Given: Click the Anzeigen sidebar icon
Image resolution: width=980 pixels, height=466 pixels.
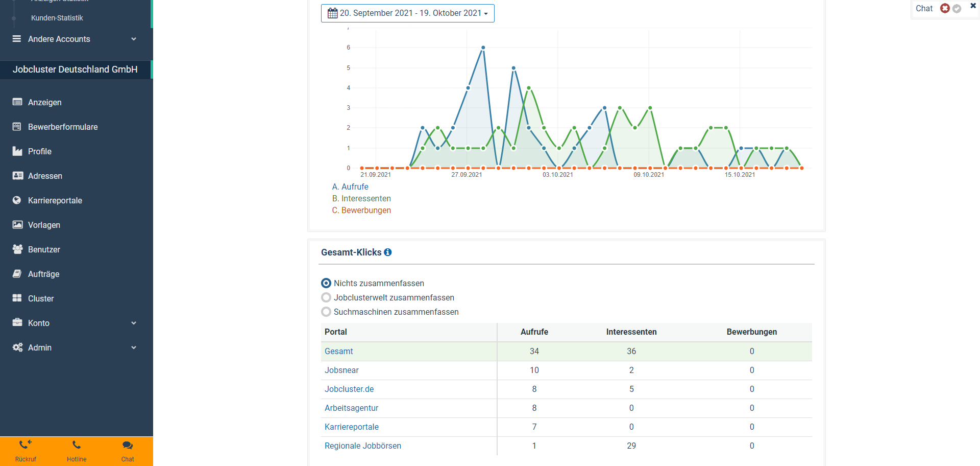Looking at the screenshot, I should pos(17,102).
